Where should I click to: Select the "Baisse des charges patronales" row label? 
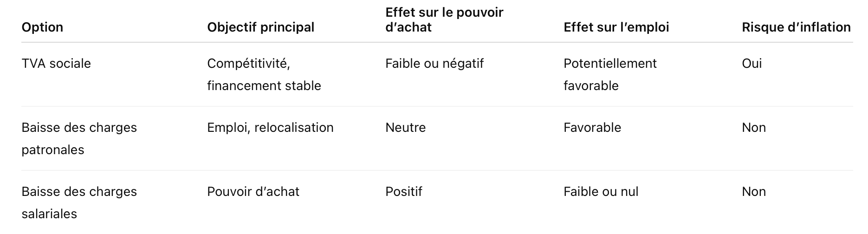(x=79, y=138)
